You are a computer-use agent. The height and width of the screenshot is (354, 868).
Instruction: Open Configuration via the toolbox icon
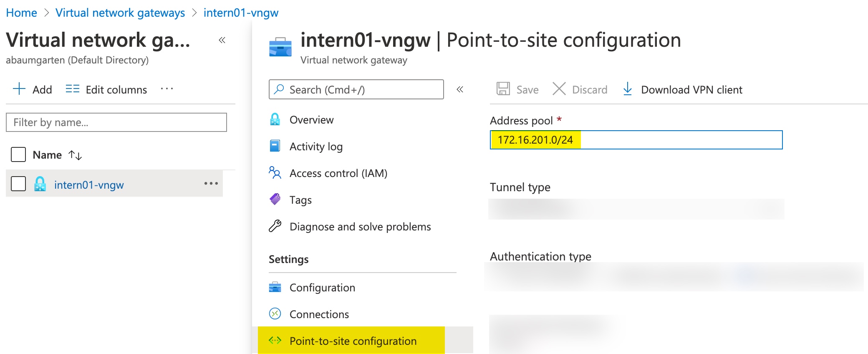tap(275, 287)
